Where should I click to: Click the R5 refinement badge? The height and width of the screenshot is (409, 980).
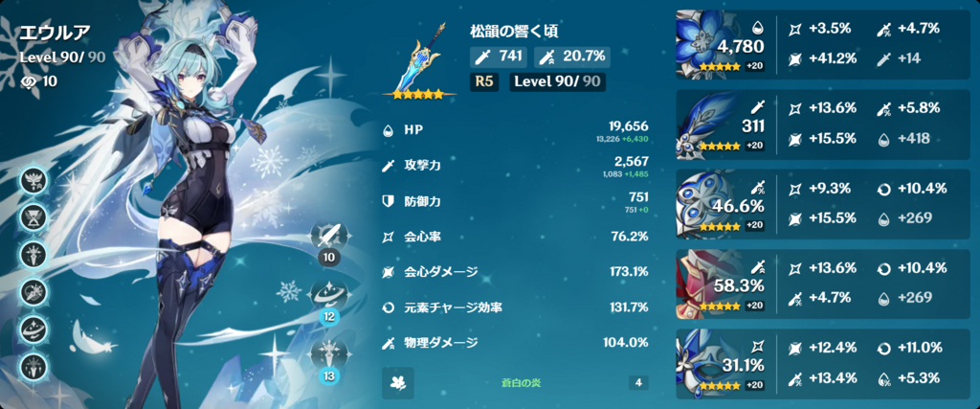click(484, 82)
